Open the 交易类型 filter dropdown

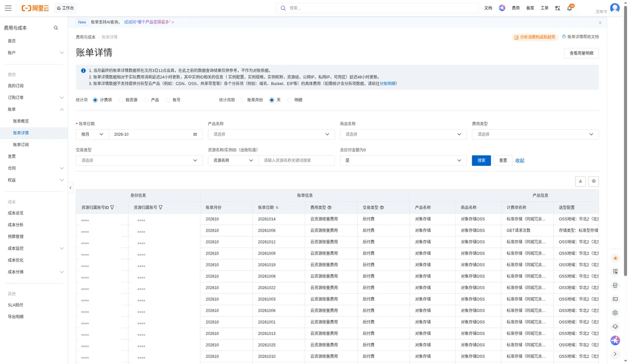139,160
